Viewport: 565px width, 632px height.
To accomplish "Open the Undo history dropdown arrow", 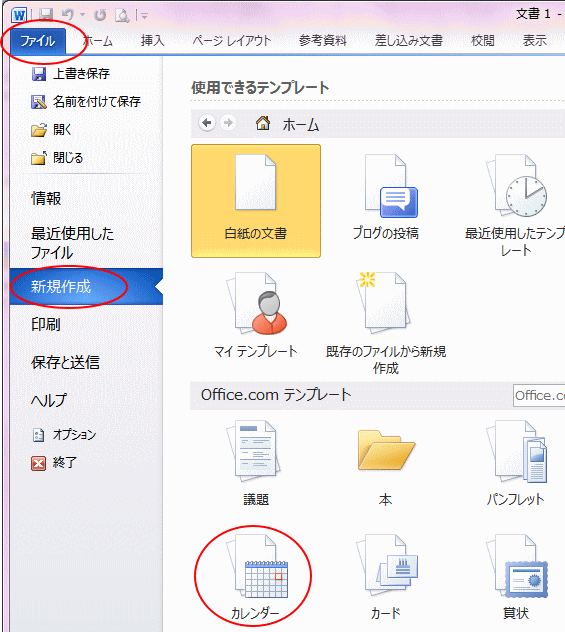I will (83, 15).
